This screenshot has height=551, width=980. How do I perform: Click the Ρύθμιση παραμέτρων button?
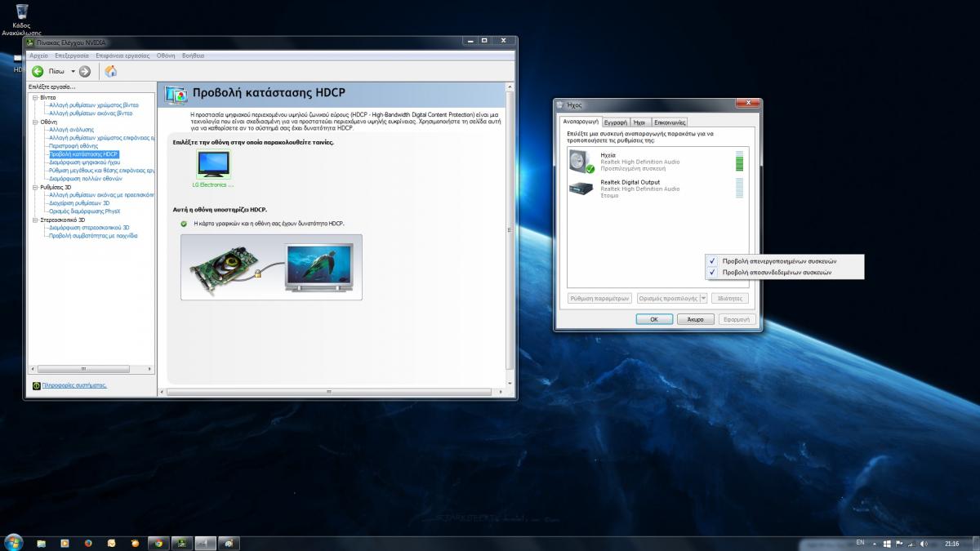(x=600, y=298)
